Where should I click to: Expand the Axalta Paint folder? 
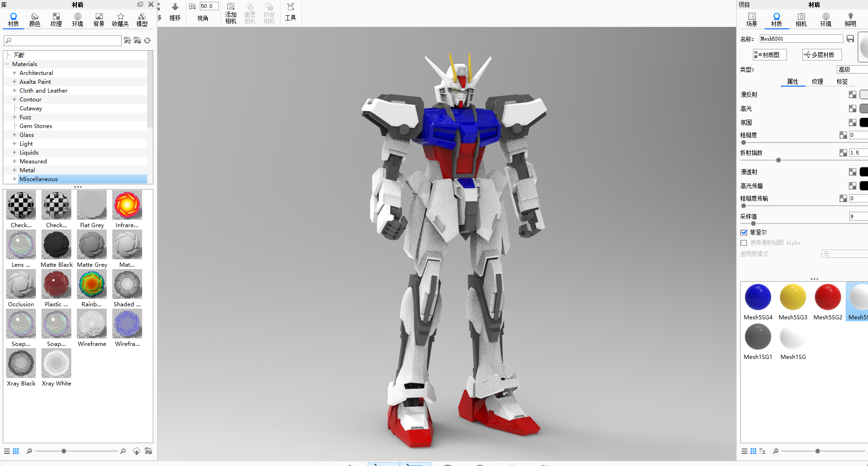click(14, 81)
